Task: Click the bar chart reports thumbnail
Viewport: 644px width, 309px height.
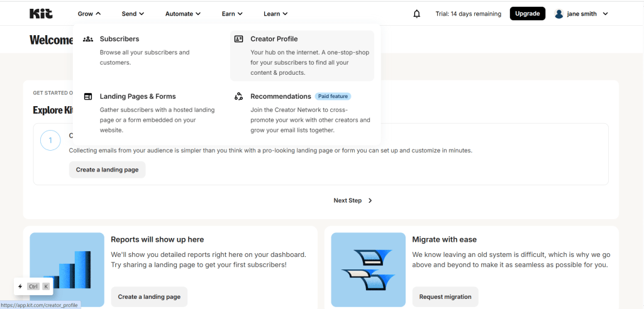Action: tap(67, 269)
